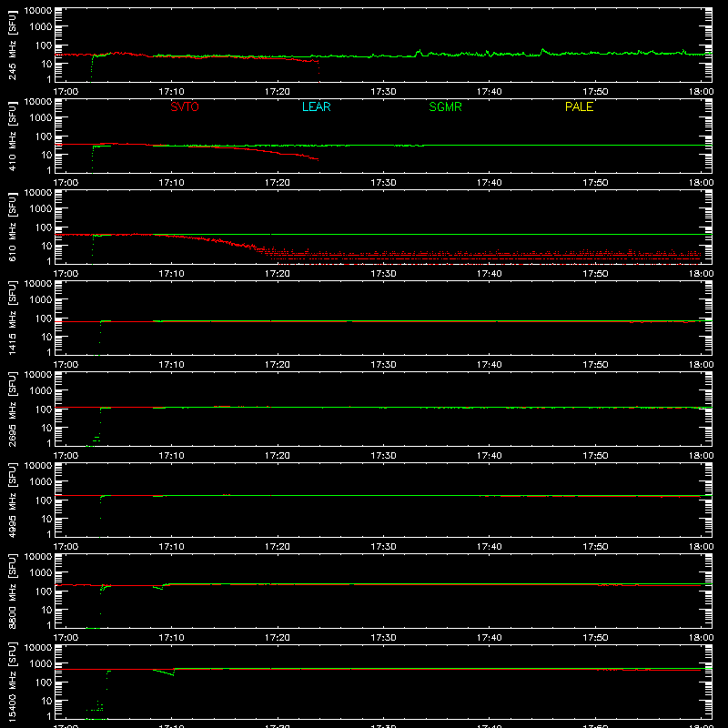This screenshot has height=728, width=728.
Task: Click the green burst near 17:45 in the 245 MHz plot
Action: coord(543,50)
